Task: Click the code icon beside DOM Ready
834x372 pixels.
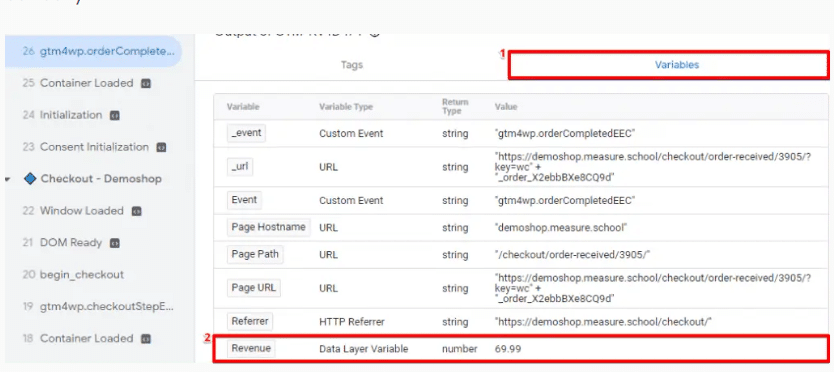Action: [114, 243]
